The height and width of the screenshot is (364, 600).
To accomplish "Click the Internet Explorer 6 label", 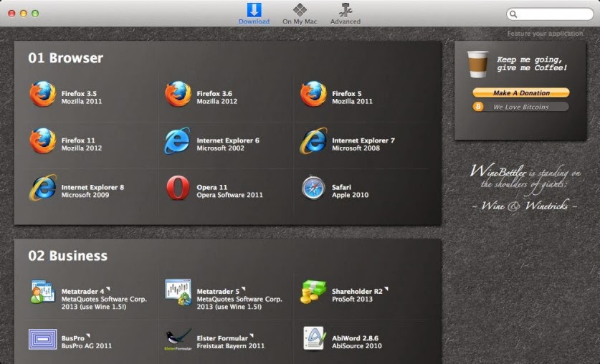I will tap(228, 140).
